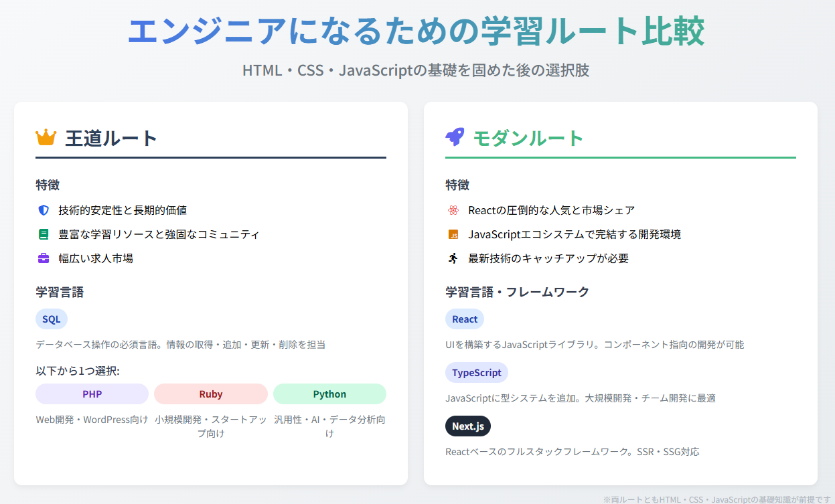Click the caption Web開発・WordPress向け
The image size is (835, 504).
(92, 420)
